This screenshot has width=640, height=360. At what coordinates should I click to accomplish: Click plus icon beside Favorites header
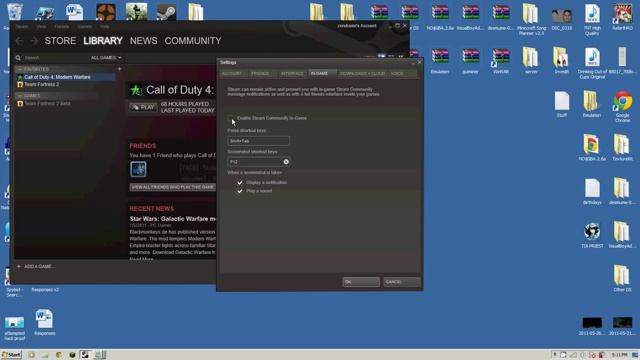click(x=120, y=69)
